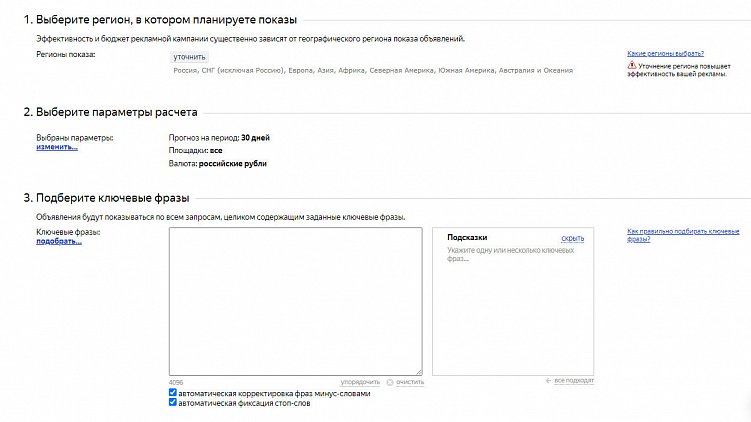Open the подобрать... key phrases link
Screen dimensions: 751x422
click(59, 241)
